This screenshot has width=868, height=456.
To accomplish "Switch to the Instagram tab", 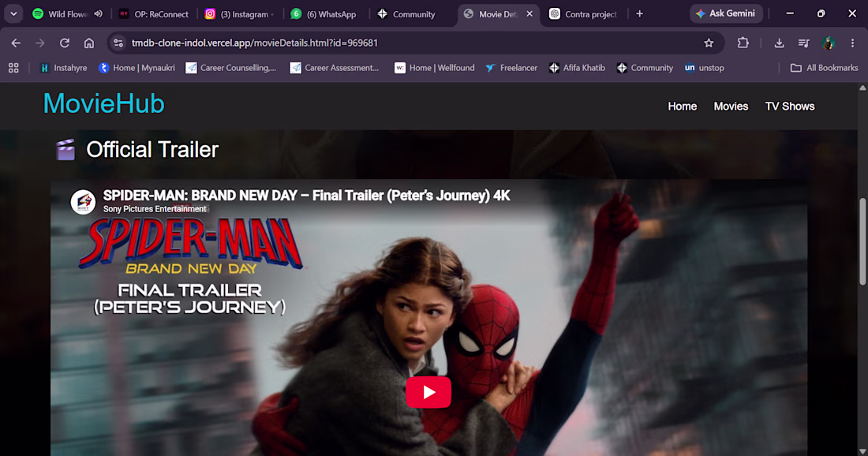I will pyautogui.click(x=240, y=14).
